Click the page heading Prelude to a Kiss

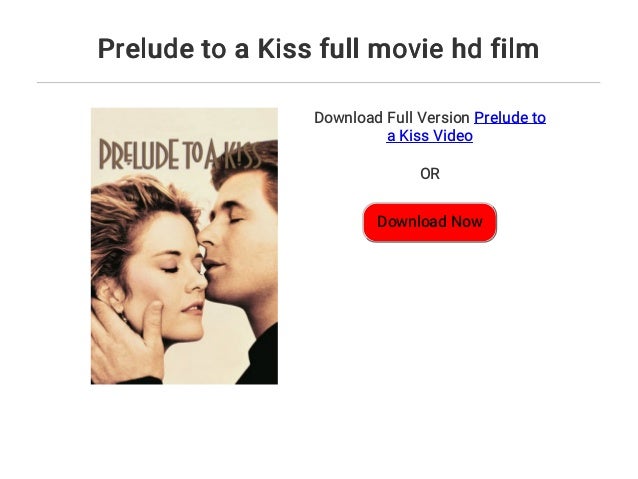click(205, 48)
